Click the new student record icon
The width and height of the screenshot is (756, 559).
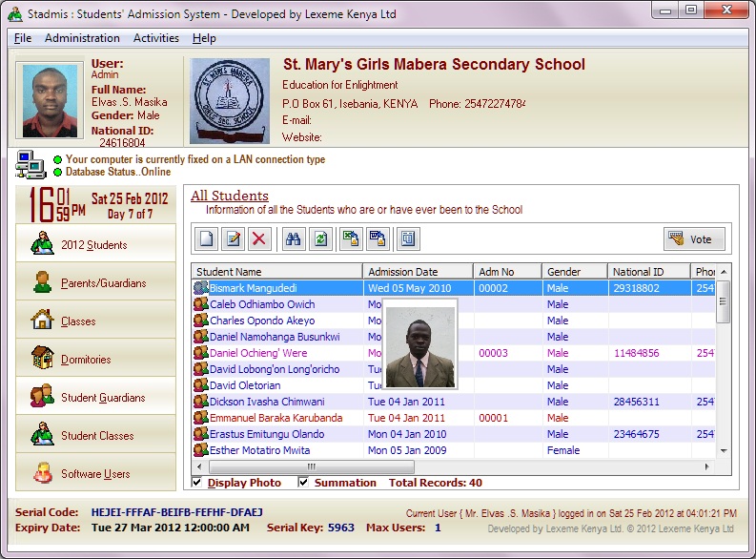207,238
